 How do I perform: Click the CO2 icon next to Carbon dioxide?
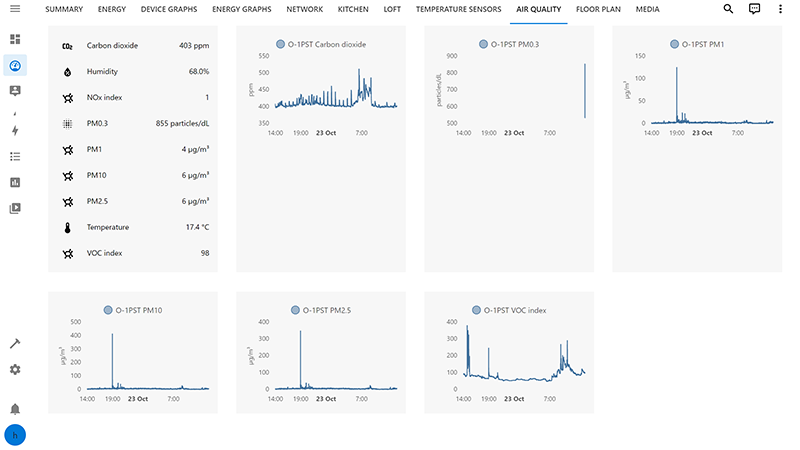tap(67, 46)
